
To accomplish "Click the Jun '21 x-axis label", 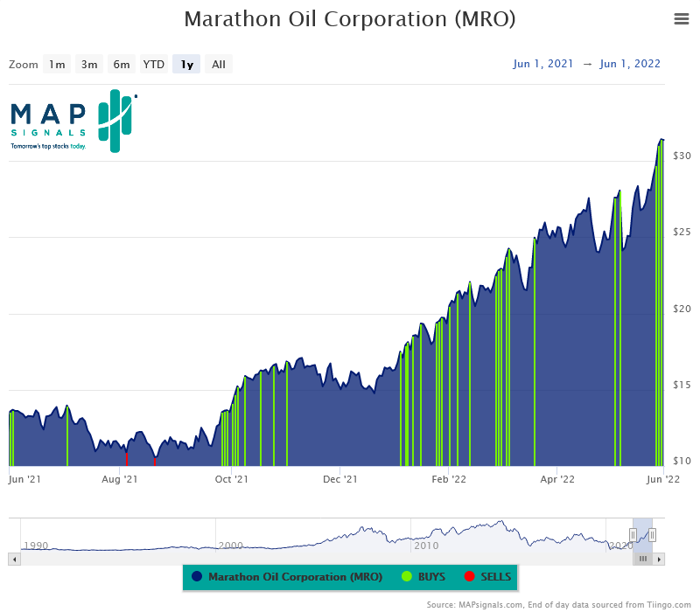I will [24, 479].
